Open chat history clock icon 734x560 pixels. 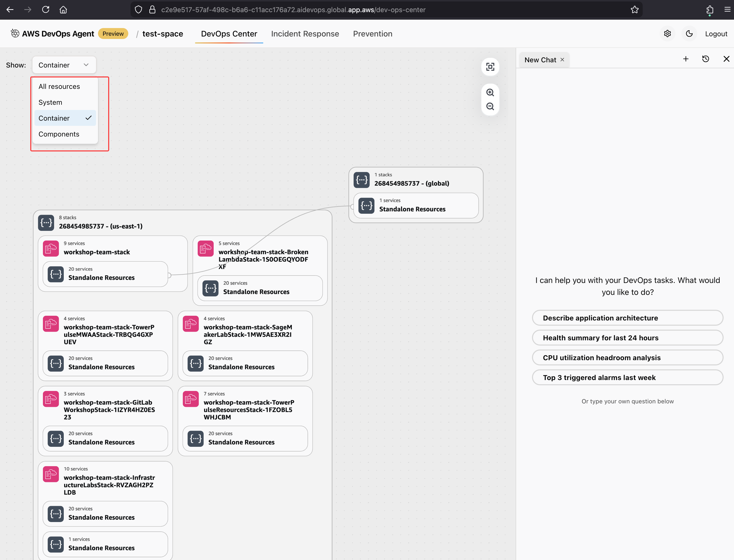coord(706,59)
